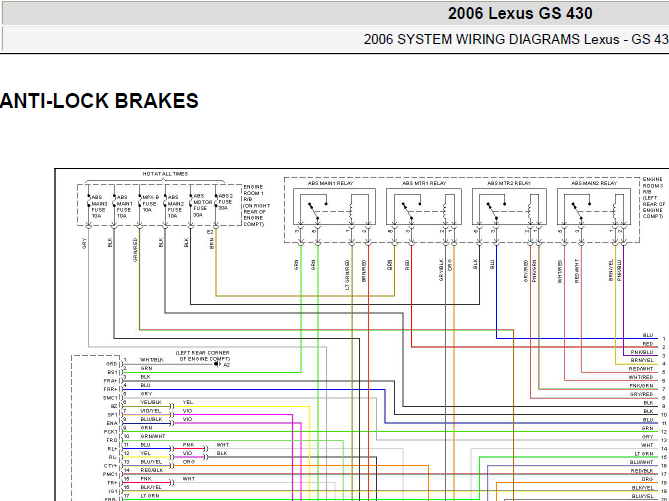The height and width of the screenshot is (501, 669).
Task: Click the 'ABS MTR2 RELAY' label
Action: [509, 184]
